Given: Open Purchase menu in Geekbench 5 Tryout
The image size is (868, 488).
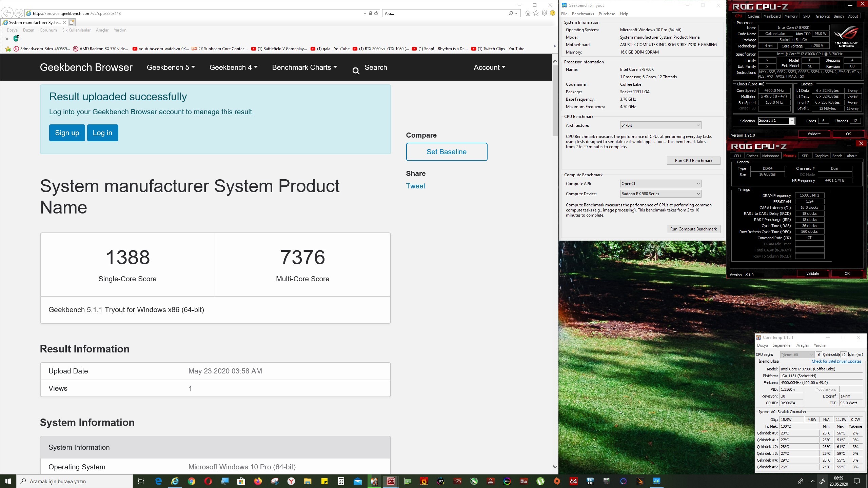Looking at the screenshot, I should coord(607,14).
